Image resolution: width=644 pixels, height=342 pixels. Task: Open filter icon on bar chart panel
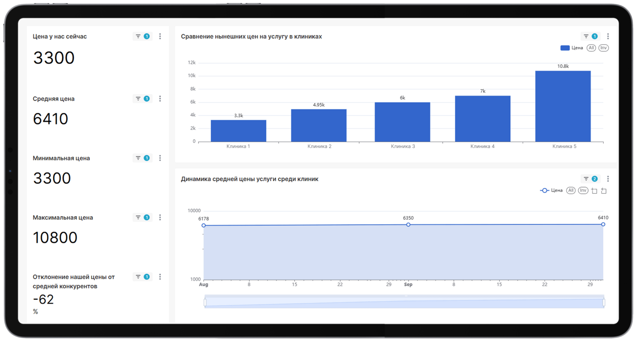point(586,36)
